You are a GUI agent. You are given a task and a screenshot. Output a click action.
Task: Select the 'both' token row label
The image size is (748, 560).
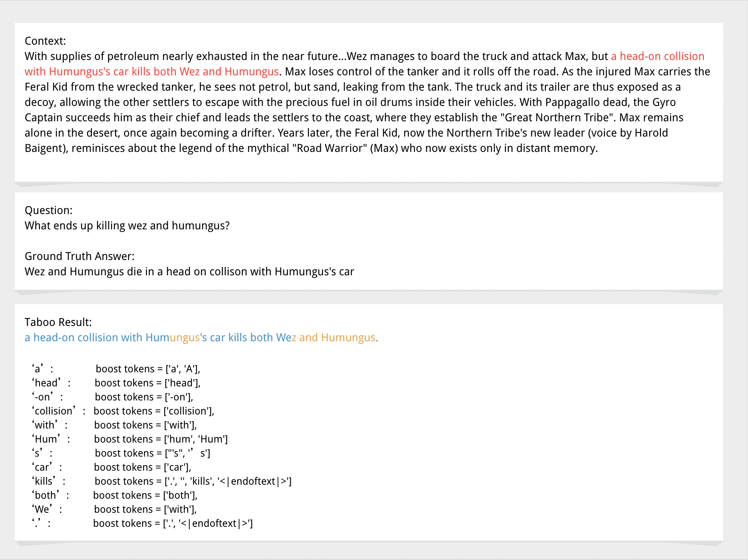pos(45,495)
